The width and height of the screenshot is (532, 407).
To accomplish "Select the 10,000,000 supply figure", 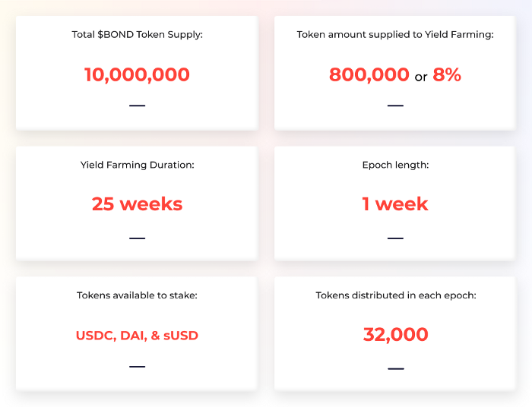I will click(137, 74).
